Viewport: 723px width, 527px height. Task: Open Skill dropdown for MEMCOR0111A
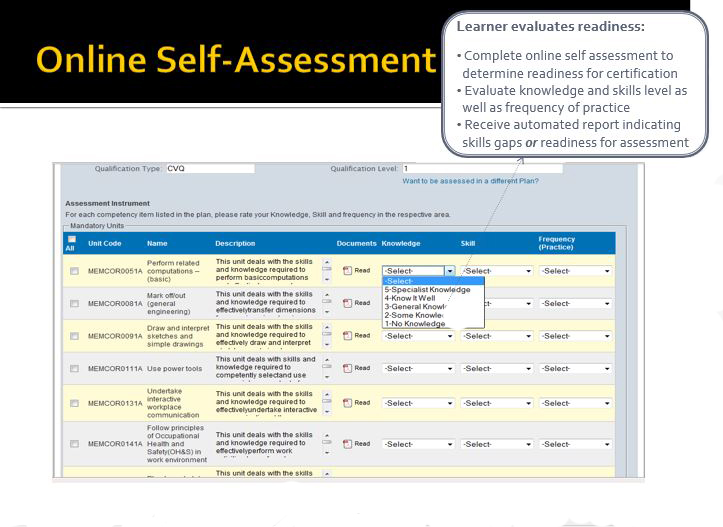[497, 368]
